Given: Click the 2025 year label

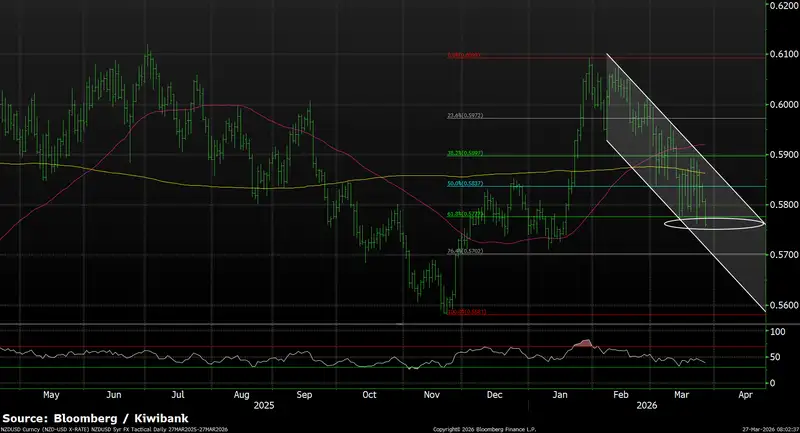Looking at the screenshot, I should [264, 406].
